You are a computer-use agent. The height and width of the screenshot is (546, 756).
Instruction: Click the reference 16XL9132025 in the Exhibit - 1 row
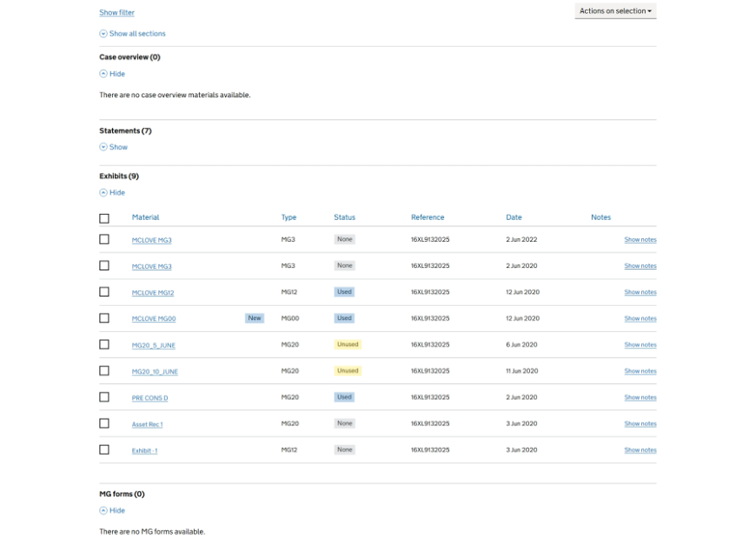pyautogui.click(x=430, y=449)
